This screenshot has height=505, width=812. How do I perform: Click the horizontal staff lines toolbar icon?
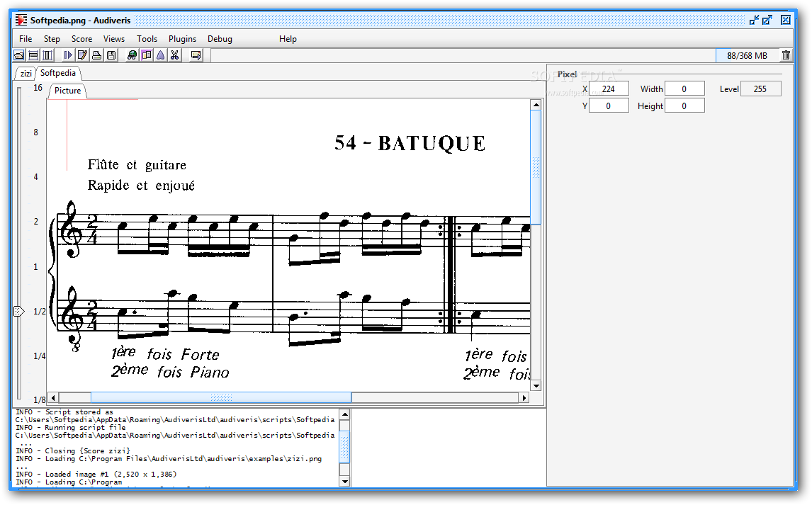[33, 55]
